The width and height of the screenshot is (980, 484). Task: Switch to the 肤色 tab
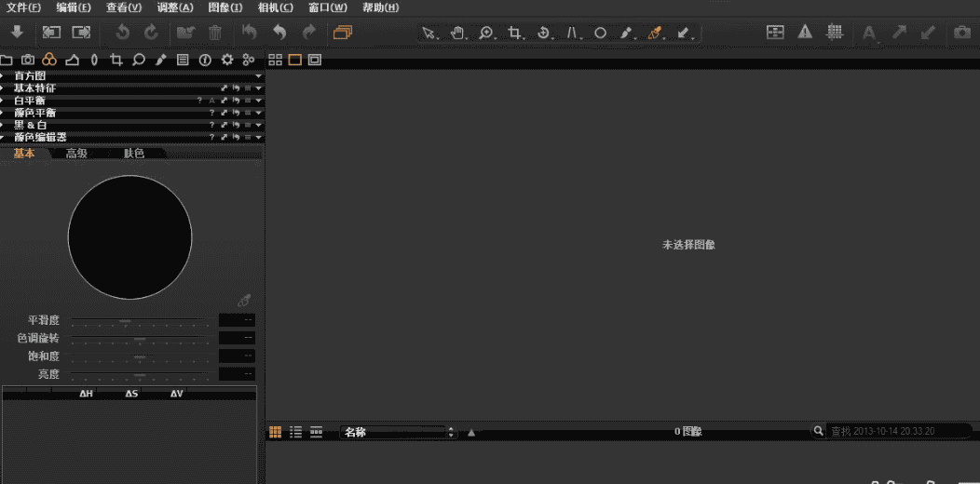tap(134, 154)
